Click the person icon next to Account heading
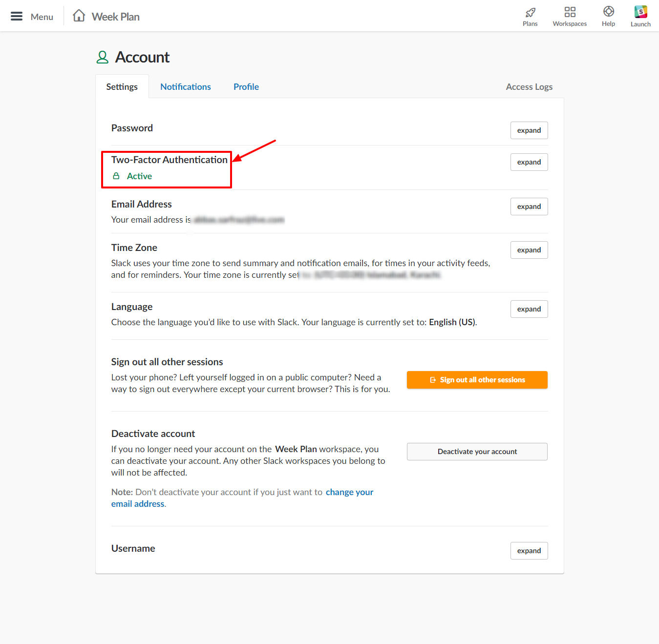The height and width of the screenshot is (644, 659). tap(102, 57)
